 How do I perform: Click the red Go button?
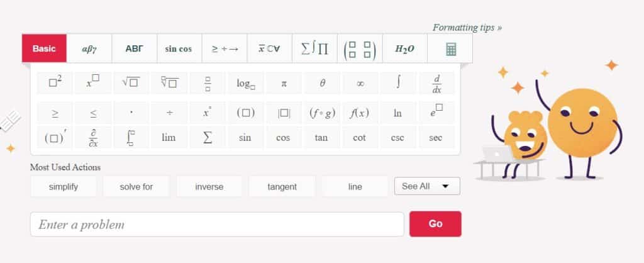435,224
